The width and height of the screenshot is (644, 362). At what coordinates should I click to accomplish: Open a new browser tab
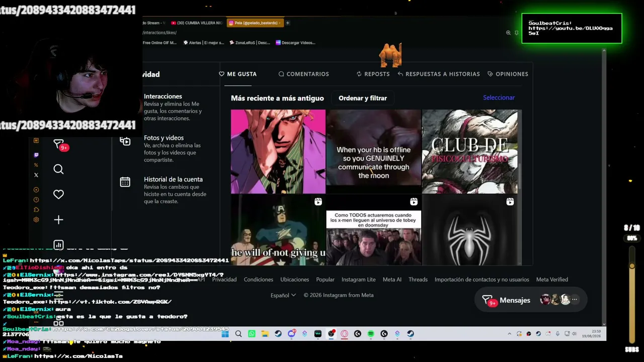(x=288, y=23)
